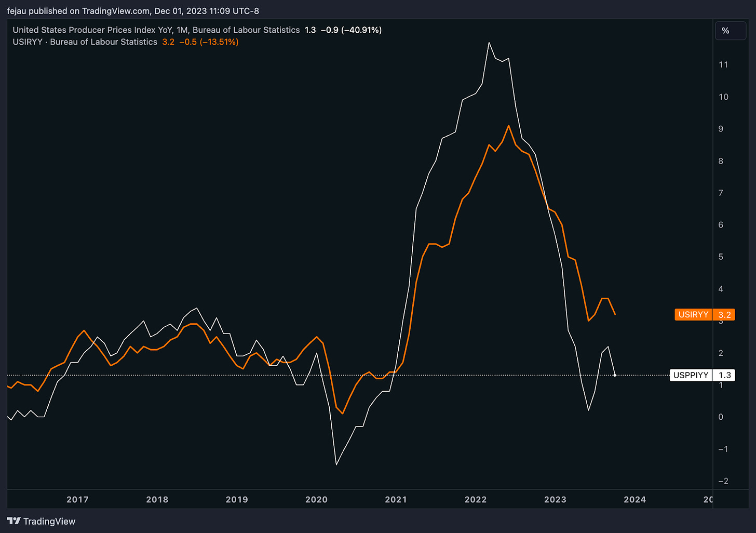Click the −2 label on the price axis
756x533 pixels.
point(723,481)
